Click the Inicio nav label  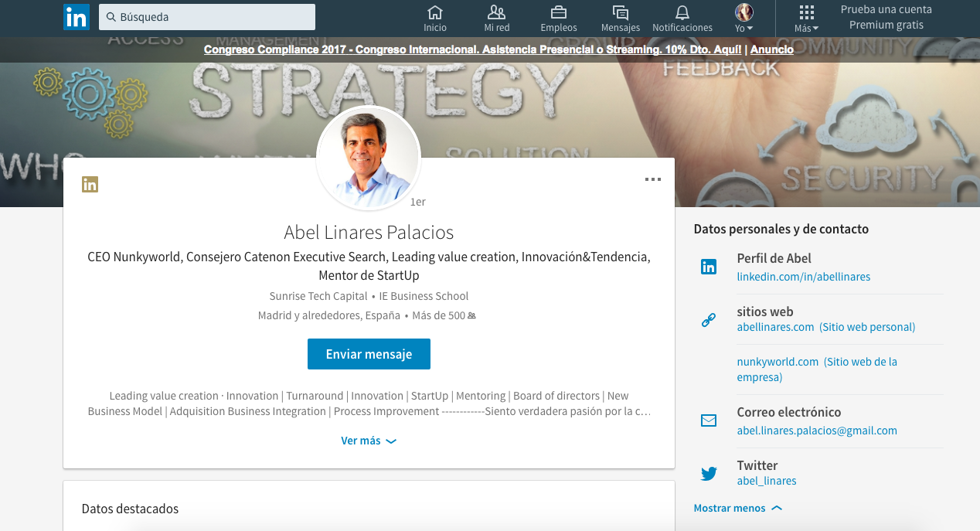click(x=435, y=28)
